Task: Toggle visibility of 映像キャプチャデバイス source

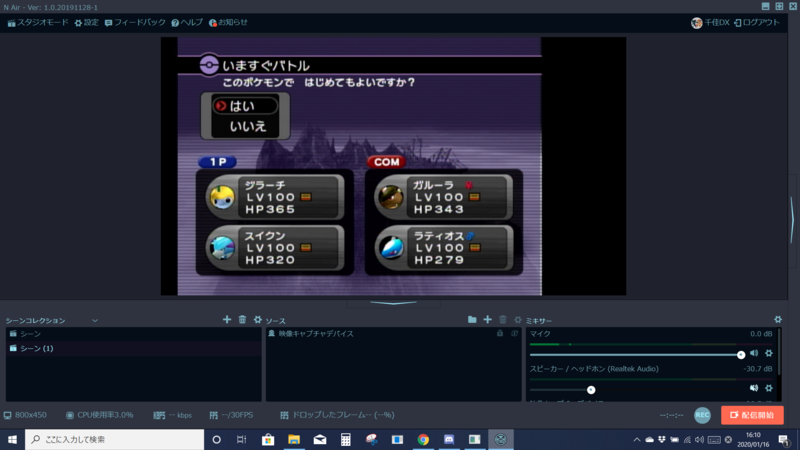Action: pos(514,334)
